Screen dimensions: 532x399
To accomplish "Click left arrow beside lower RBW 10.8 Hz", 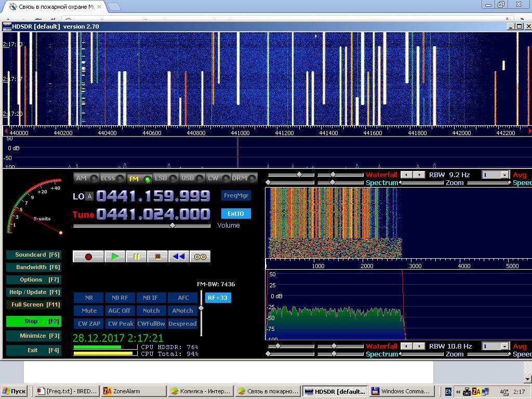I will [x=406, y=346].
